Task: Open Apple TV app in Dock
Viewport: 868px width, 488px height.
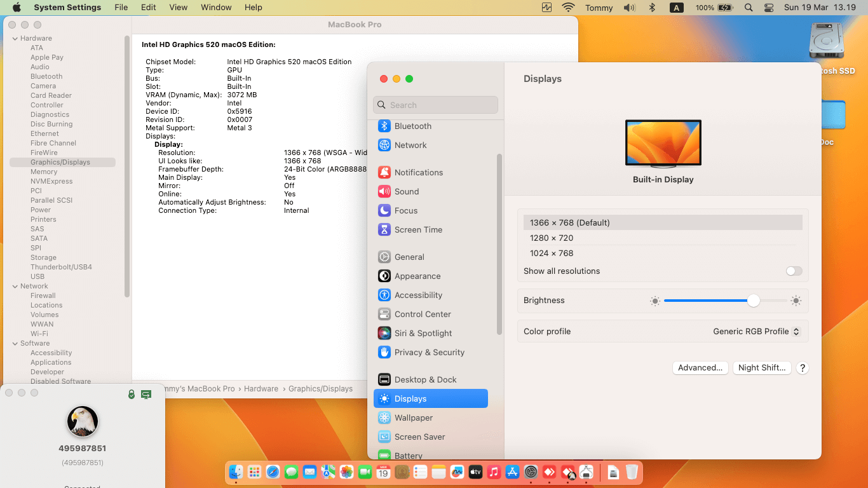Action: pyautogui.click(x=475, y=472)
